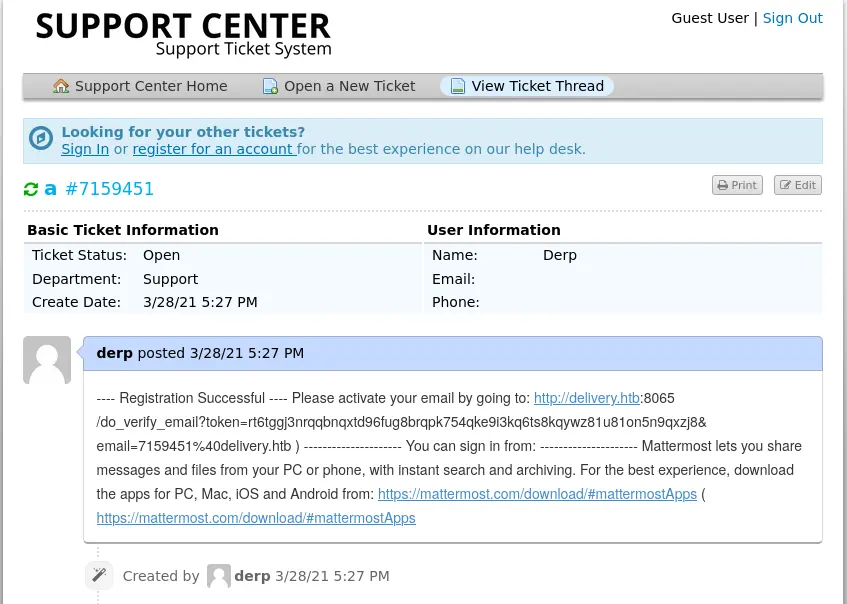
Task: Click the View Ticket Thread icon
Action: coord(458,86)
